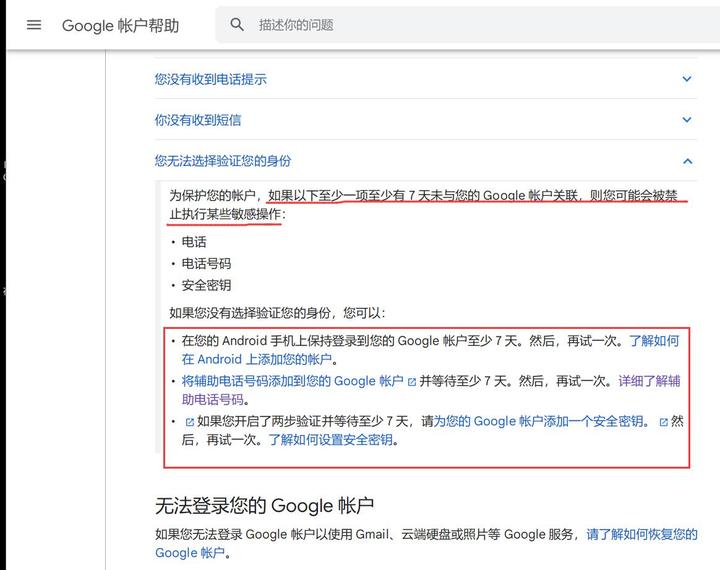Open 将辅助电话号码添加到您的 Google 帐户 link

[x=292, y=381]
